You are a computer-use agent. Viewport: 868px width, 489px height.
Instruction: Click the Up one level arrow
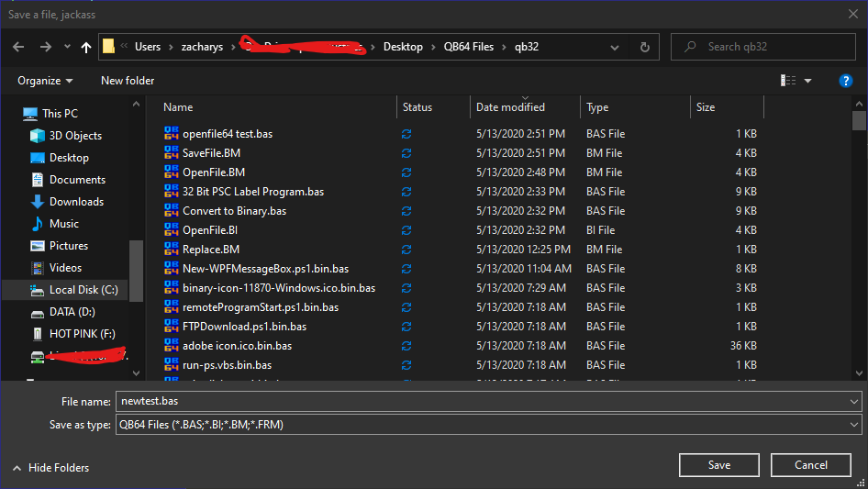pos(86,47)
